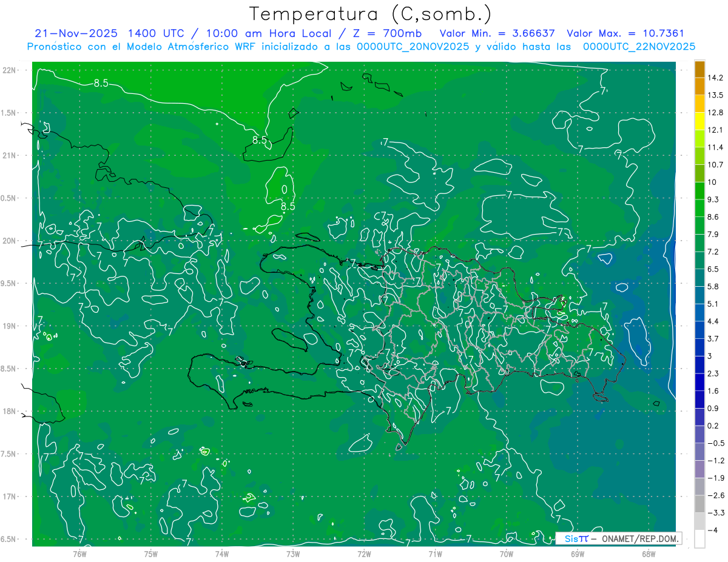Click the 10:00 am Hora Local text
This screenshot has width=728, height=562.
[268, 33]
